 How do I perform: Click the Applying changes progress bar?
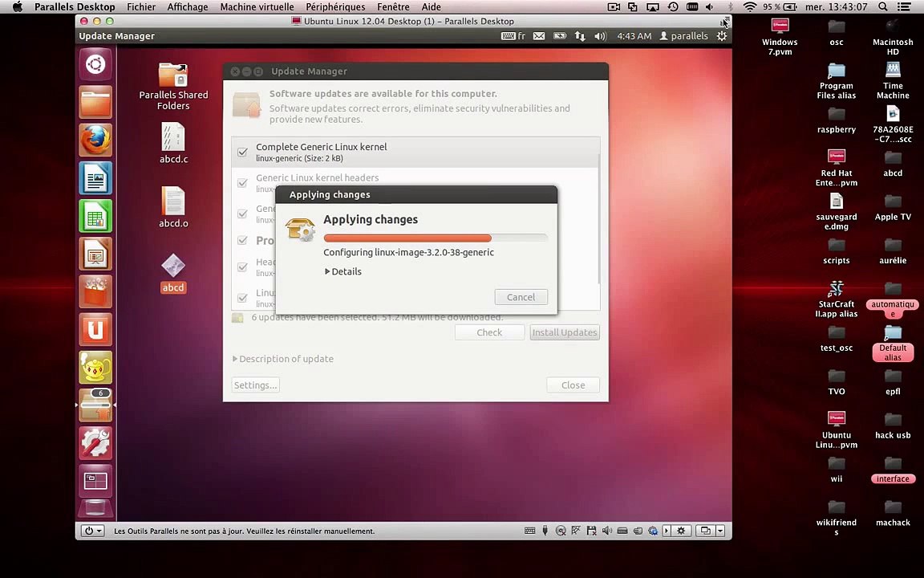(436, 238)
